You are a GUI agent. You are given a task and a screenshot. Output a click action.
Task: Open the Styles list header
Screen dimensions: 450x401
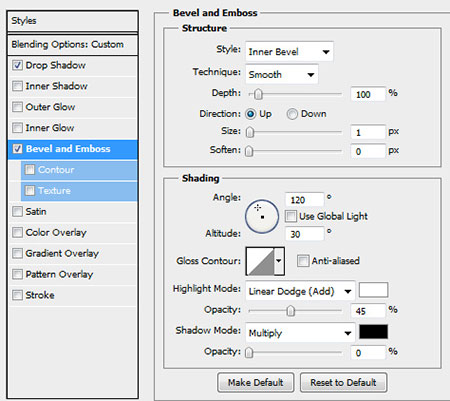point(72,21)
